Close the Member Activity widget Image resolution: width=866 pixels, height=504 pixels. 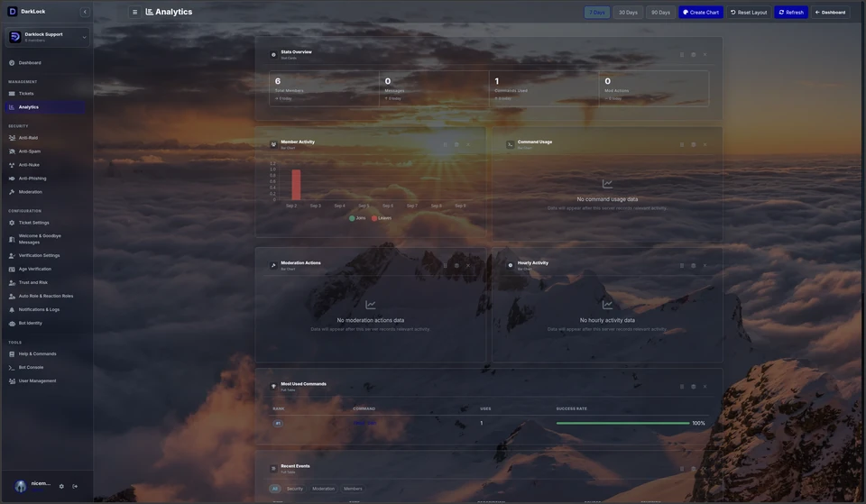pyautogui.click(x=468, y=144)
